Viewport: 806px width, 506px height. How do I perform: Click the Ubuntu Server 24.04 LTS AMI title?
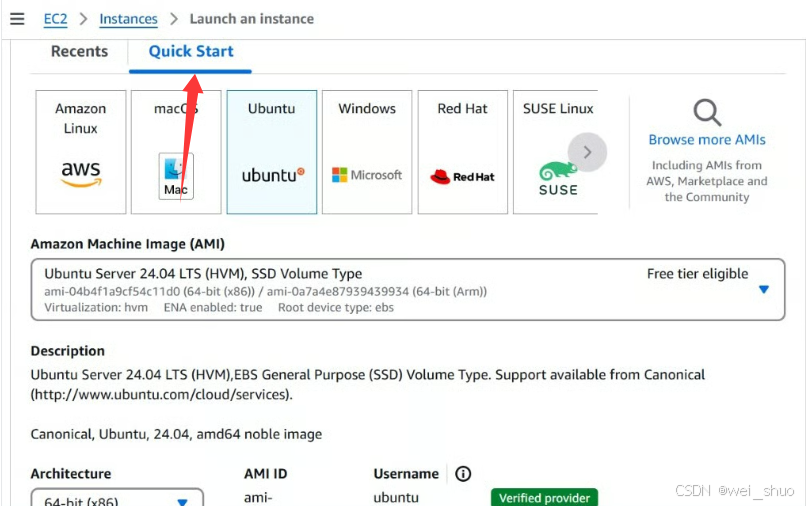pos(203,274)
